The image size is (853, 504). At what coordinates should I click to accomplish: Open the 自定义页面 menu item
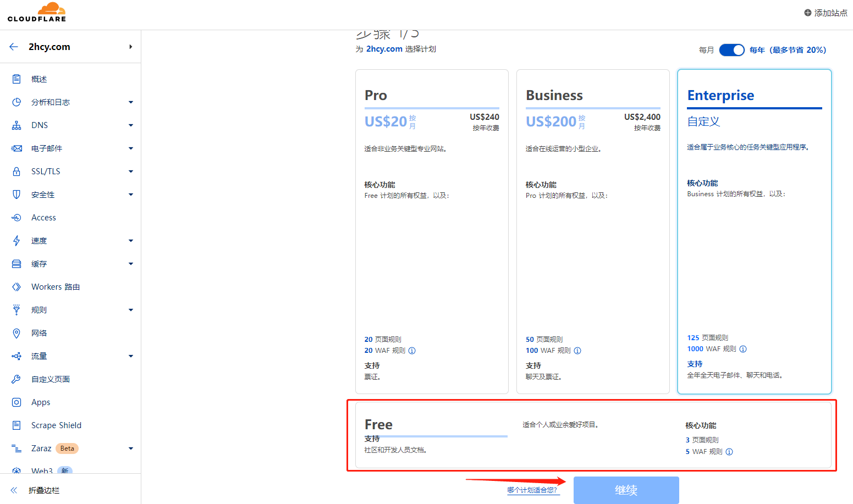tap(70, 379)
